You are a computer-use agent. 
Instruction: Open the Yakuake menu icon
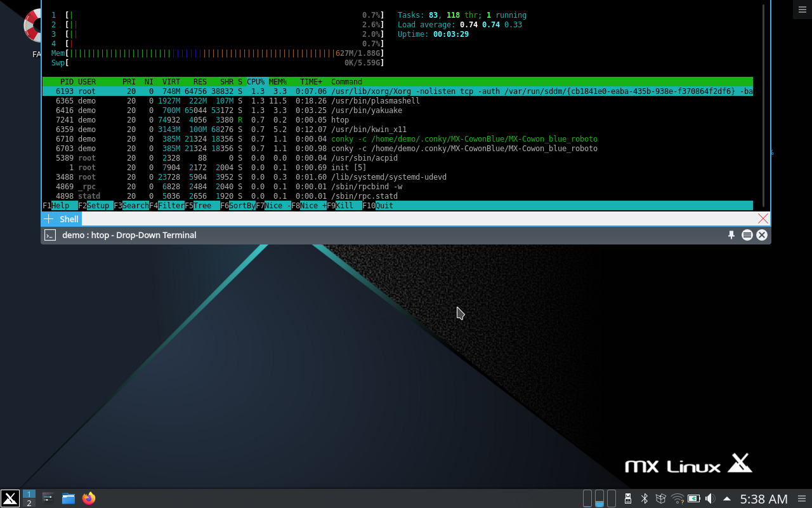point(747,235)
